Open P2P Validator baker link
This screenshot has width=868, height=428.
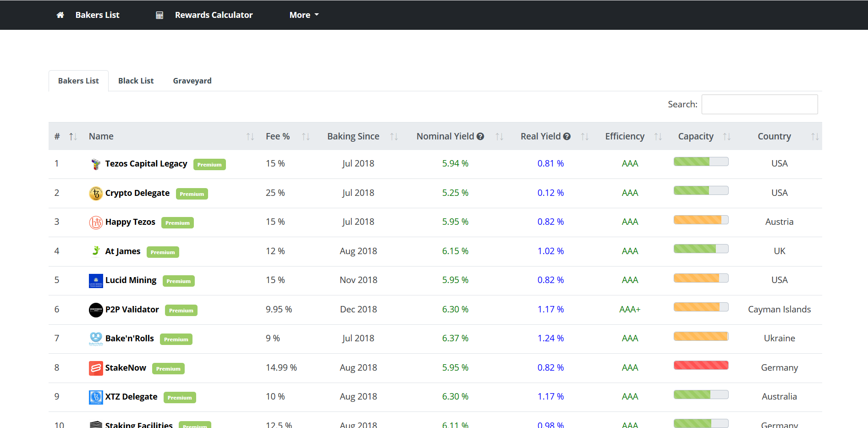(132, 310)
